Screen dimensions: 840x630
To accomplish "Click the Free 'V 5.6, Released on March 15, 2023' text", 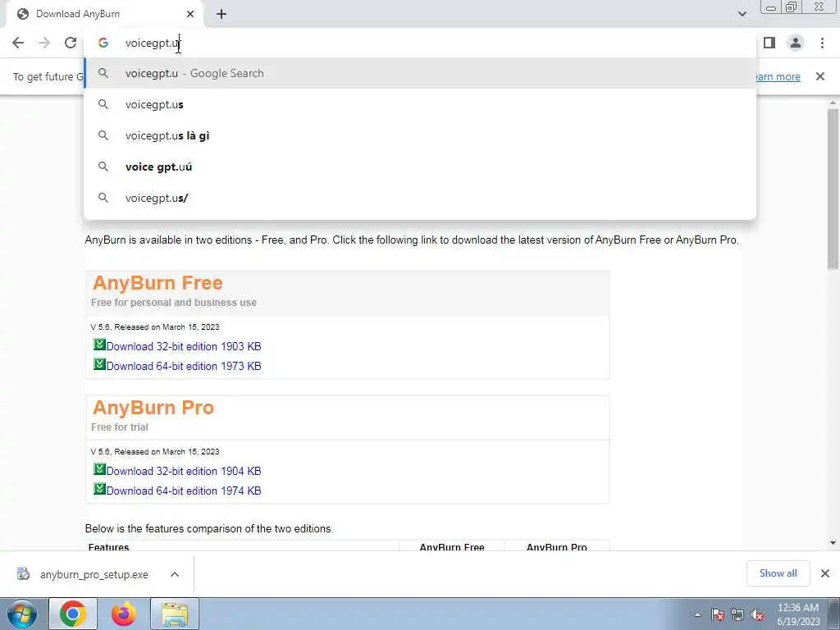I will click(x=155, y=327).
